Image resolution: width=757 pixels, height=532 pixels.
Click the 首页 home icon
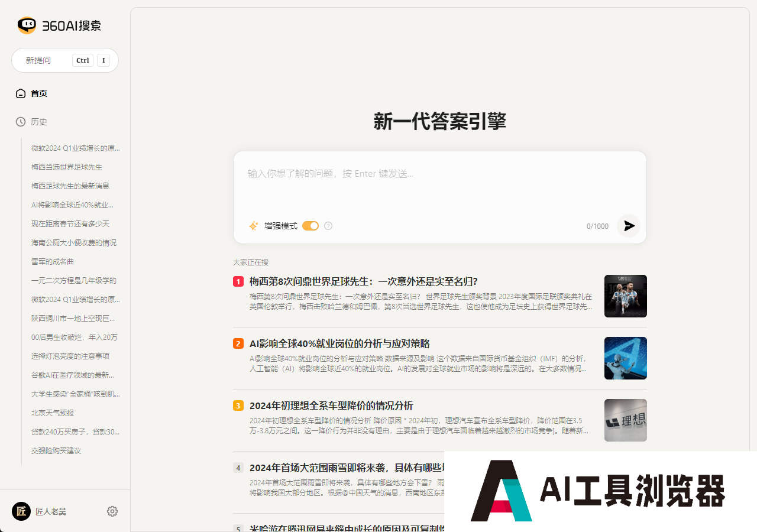[21, 93]
